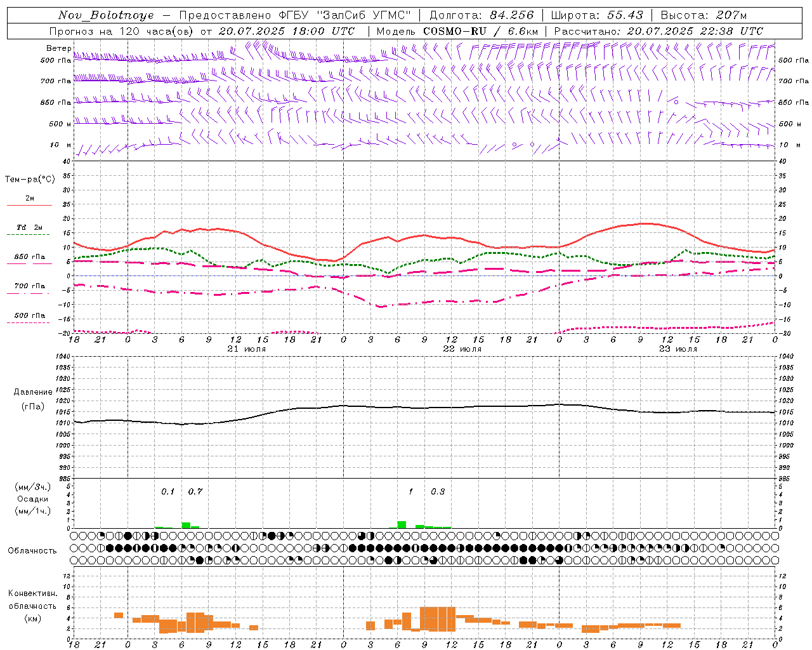Viewport: 812px width, 650px height.
Task: Click the "700 гПа" entry in the temperature legend
Action: click(x=30, y=286)
